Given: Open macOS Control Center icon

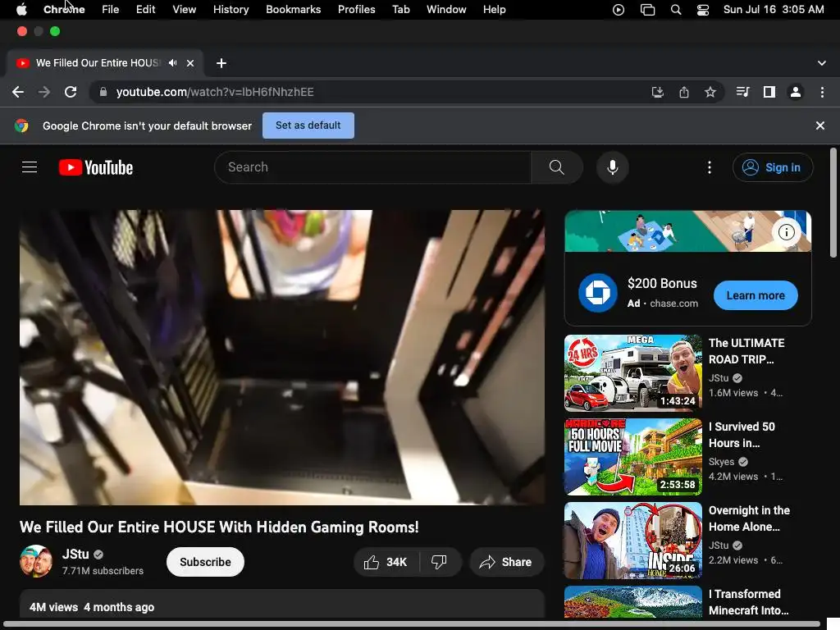Looking at the screenshot, I should tap(703, 10).
